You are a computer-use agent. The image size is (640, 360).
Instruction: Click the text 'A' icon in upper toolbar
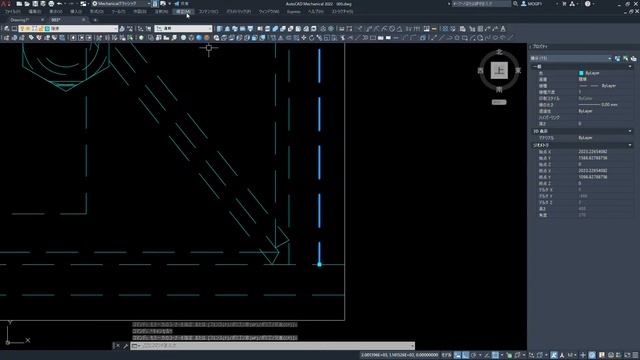[503, 29]
